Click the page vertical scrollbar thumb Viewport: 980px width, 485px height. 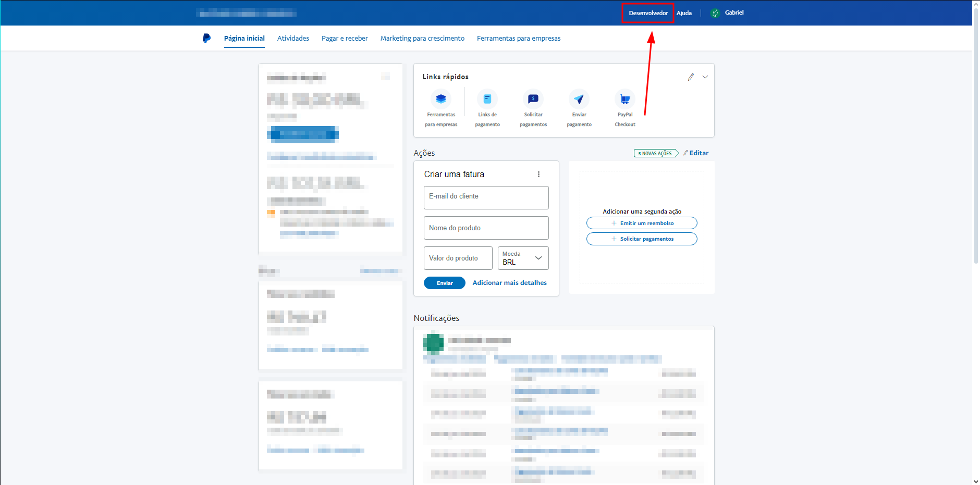point(976,135)
